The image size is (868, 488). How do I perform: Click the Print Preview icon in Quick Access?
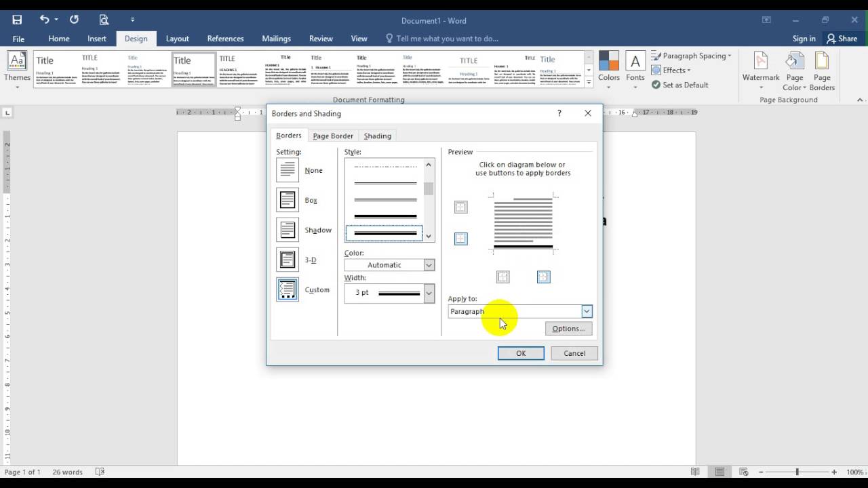click(x=104, y=20)
